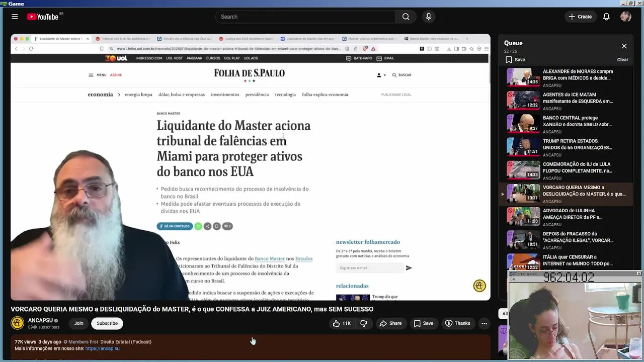Screen dimensions: 644x362
Task: Open the ANCAPSU channel name link
Action: 40,320
